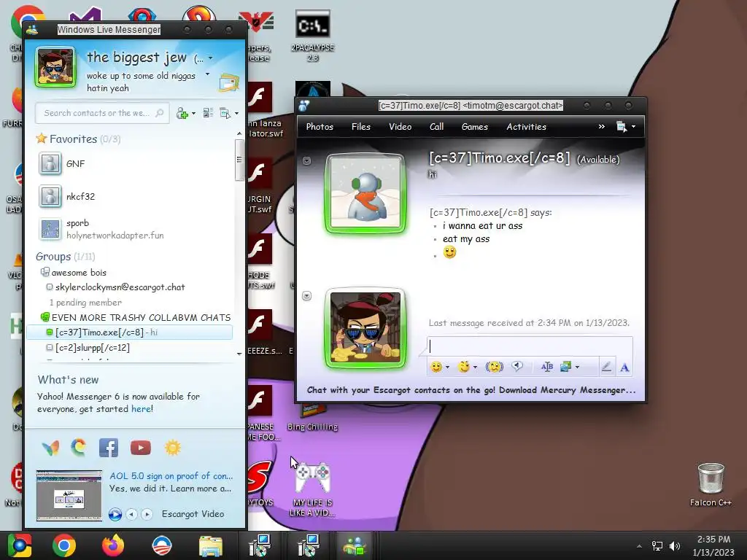747x560 pixels.
Task: Click the AOL video thumbnail
Action: (69, 495)
